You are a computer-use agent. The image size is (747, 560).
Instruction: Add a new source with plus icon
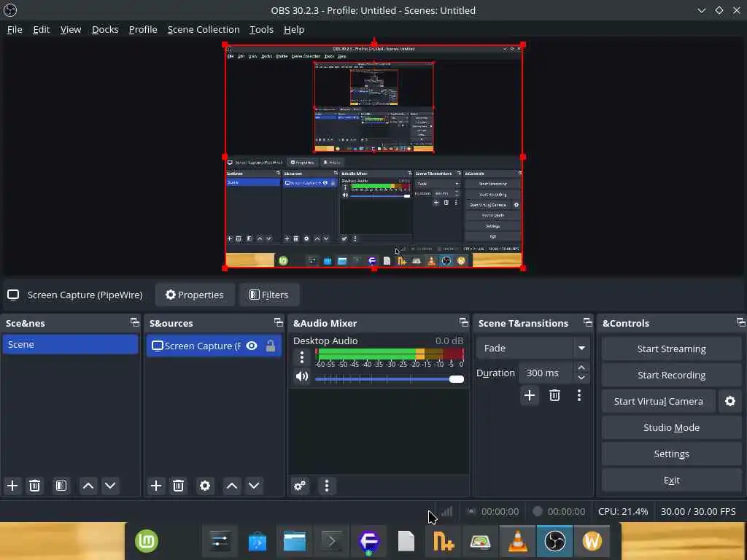pos(156,486)
